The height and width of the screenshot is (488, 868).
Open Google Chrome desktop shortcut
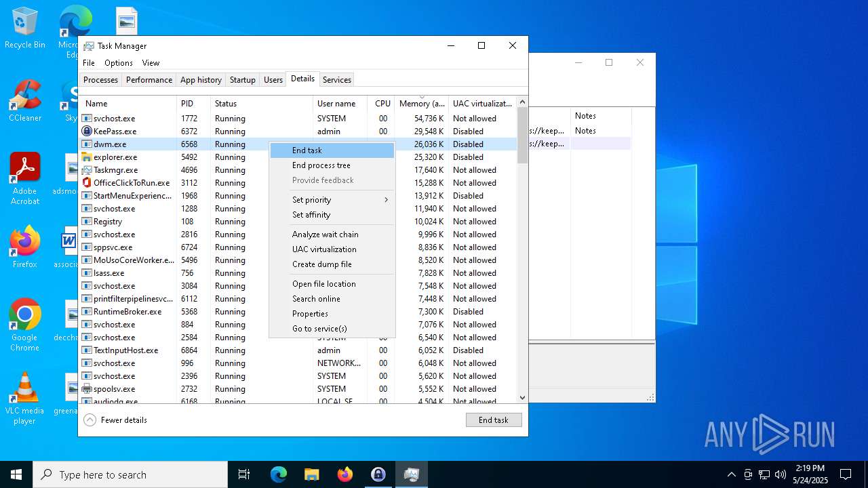click(25, 325)
